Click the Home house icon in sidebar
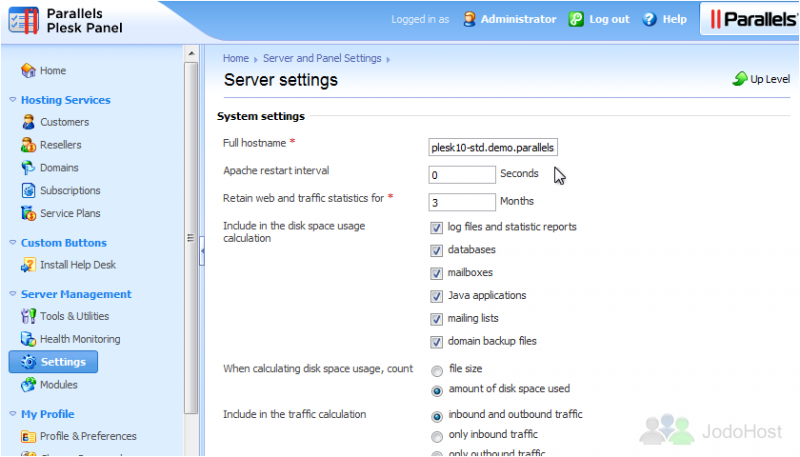800x457 pixels. [28, 70]
